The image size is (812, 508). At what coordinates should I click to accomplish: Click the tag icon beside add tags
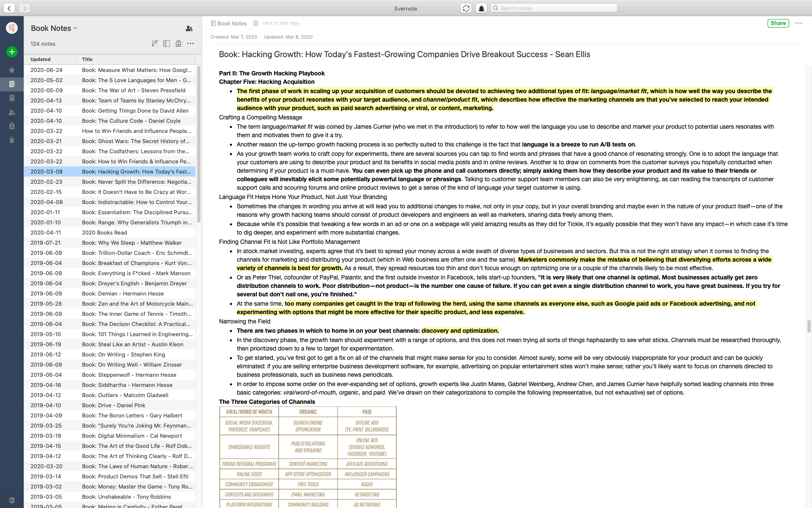click(x=256, y=23)
